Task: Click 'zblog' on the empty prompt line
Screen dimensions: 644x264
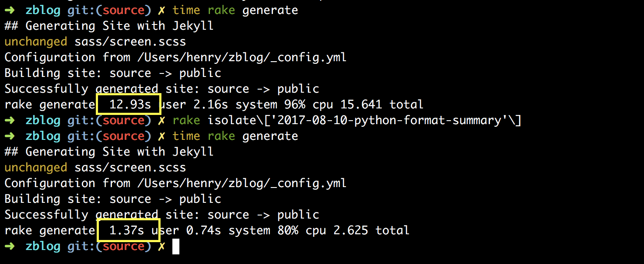Action: (42, 247)
